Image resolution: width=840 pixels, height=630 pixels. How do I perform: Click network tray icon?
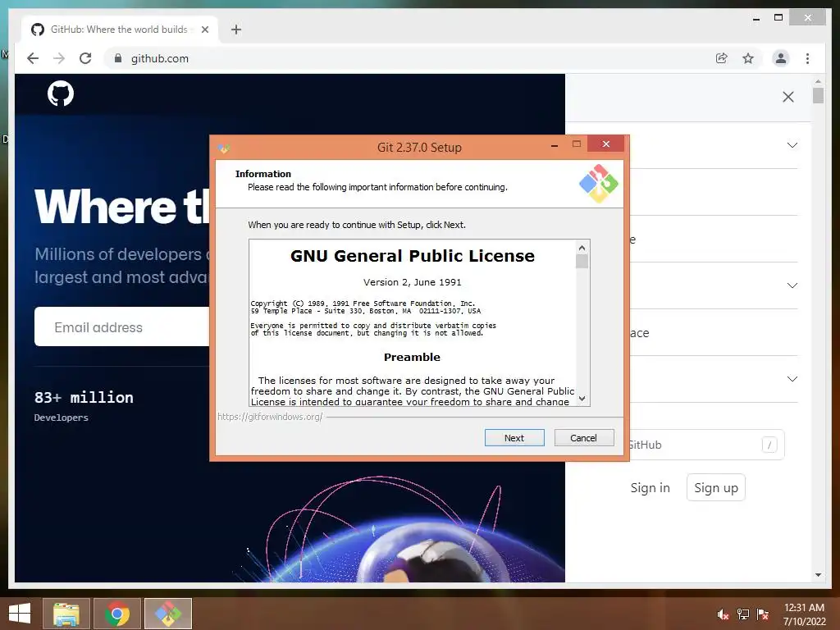pos(743,614)
